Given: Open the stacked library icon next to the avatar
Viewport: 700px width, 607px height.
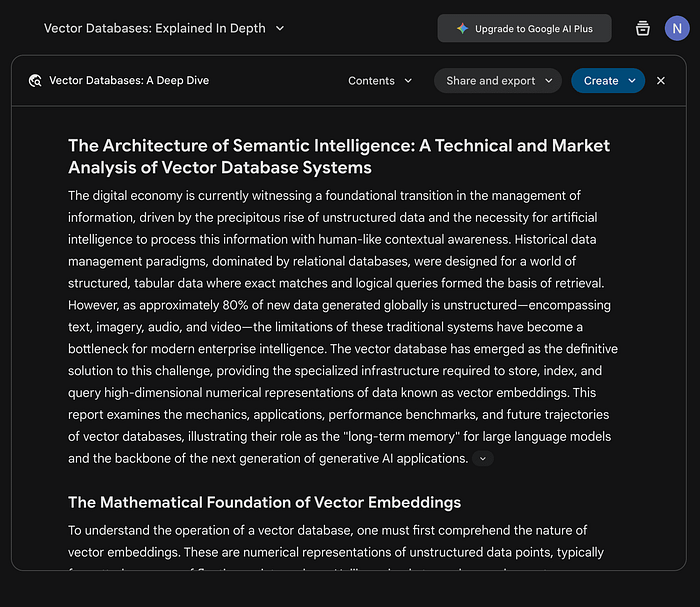Looking at the screenshot, I should pos(643,28).
